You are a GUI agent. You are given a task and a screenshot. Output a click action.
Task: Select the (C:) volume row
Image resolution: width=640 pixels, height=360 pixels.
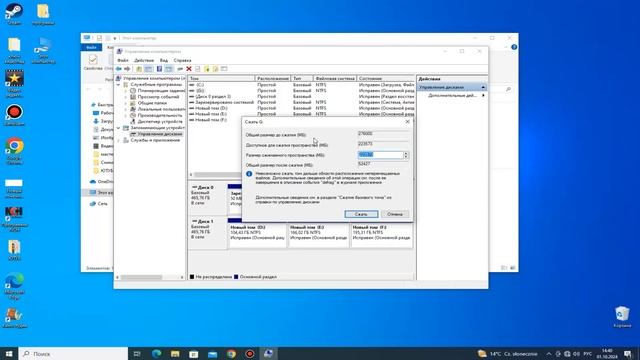point(302,84)
